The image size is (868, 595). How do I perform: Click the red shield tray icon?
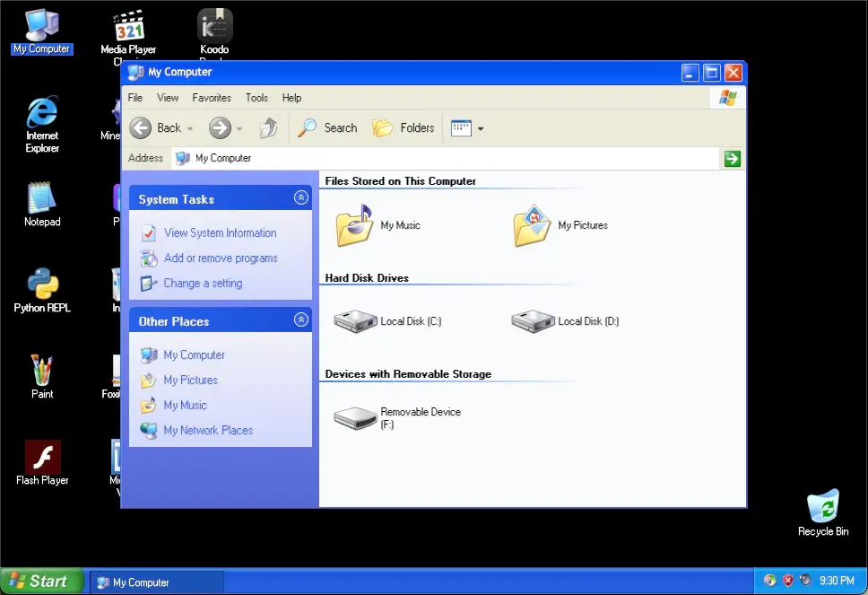click(x=787, y=581)
